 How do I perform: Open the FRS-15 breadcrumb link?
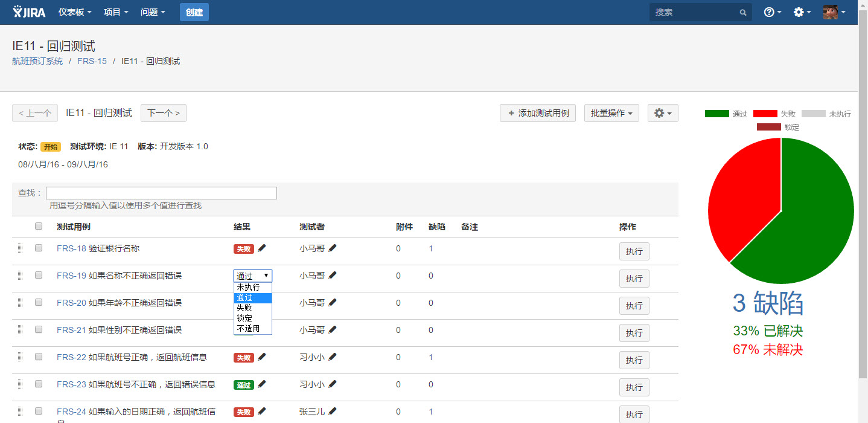pyautogui.click(x=92, y=61)
